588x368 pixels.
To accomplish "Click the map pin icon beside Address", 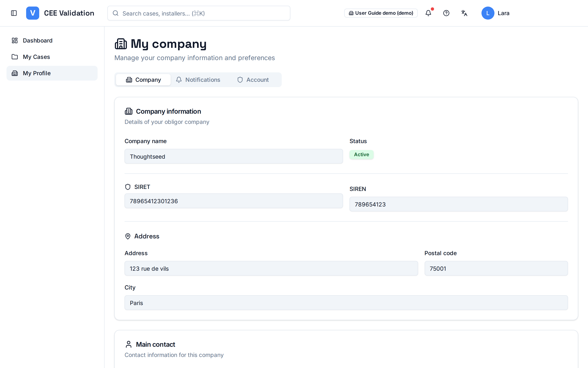I will click(128, 236).
